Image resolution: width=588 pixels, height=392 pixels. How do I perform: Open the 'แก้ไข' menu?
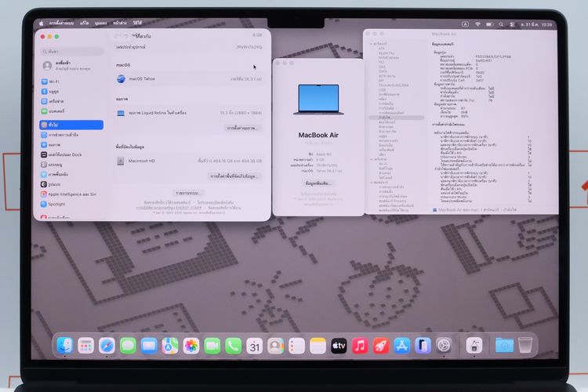coord(85,24)
